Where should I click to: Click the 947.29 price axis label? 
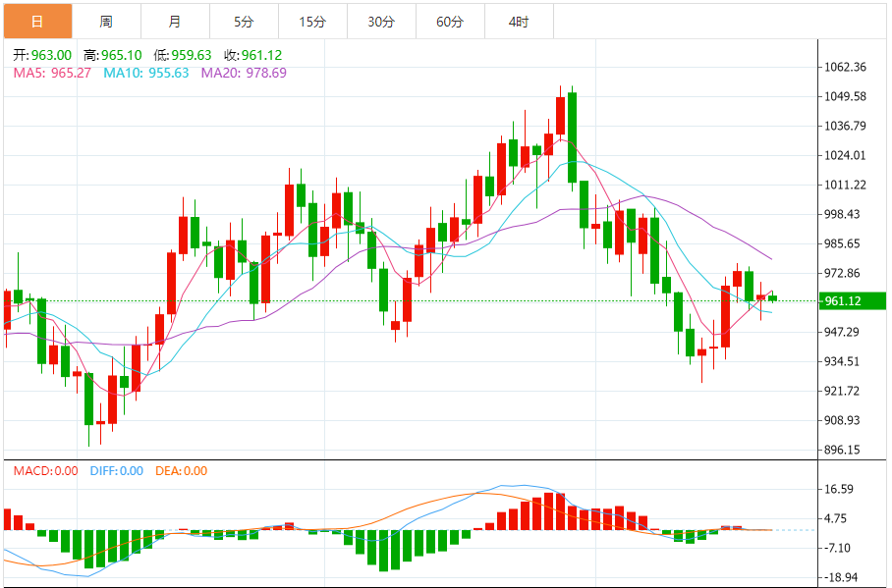[x=843, y=332]
